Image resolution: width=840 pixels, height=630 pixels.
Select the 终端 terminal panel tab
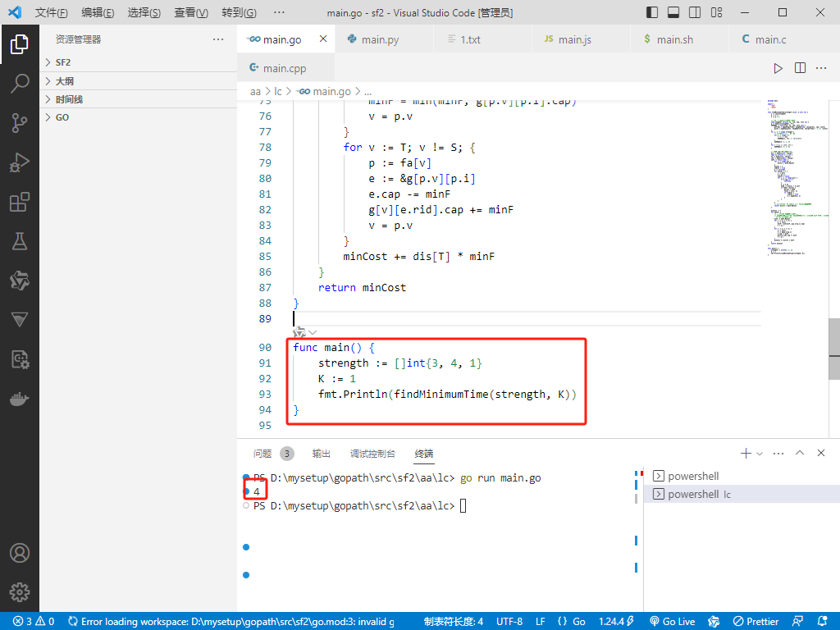pyautogui.click(x=424, y=454)
